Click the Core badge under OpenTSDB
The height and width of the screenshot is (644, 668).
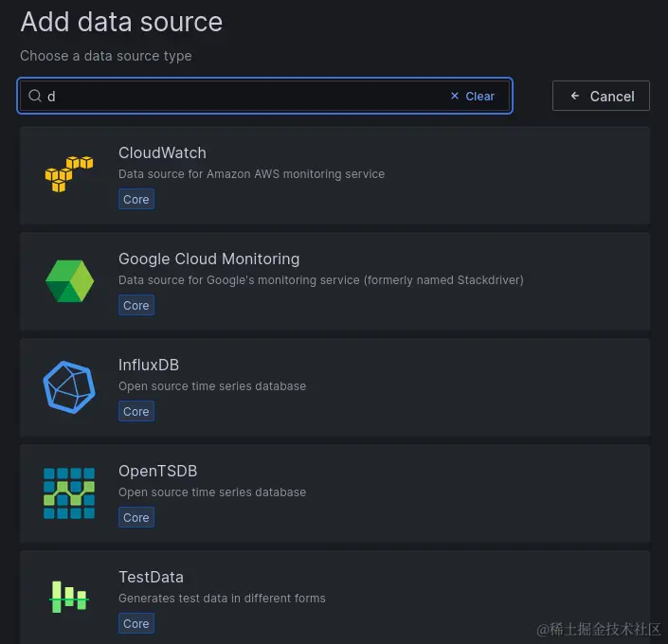click(136, 518)
